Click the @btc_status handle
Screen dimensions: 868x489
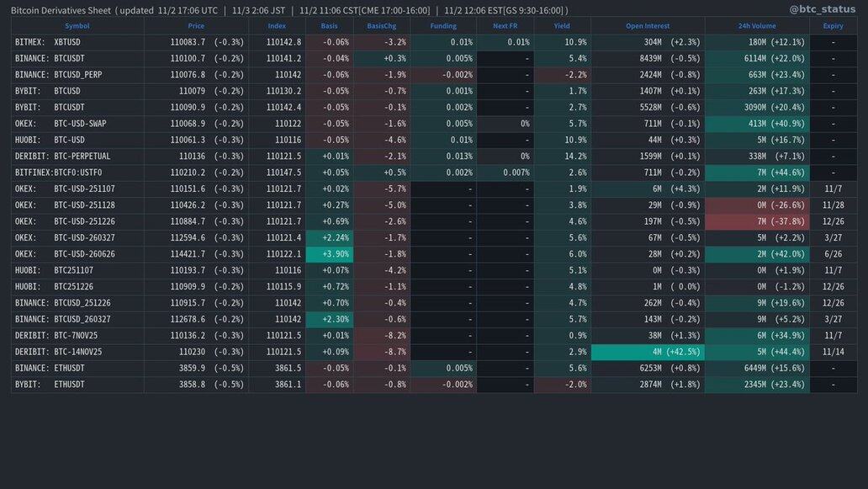click(821, 10)
